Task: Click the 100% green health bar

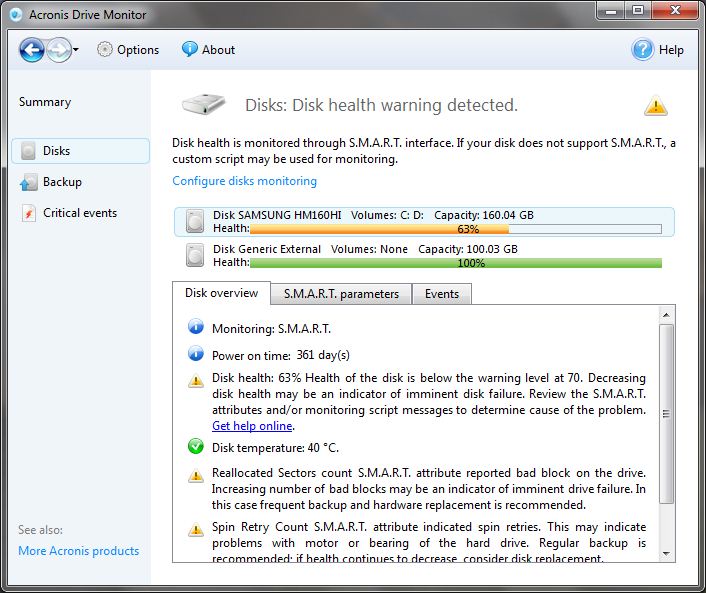Action: (456, 263)
